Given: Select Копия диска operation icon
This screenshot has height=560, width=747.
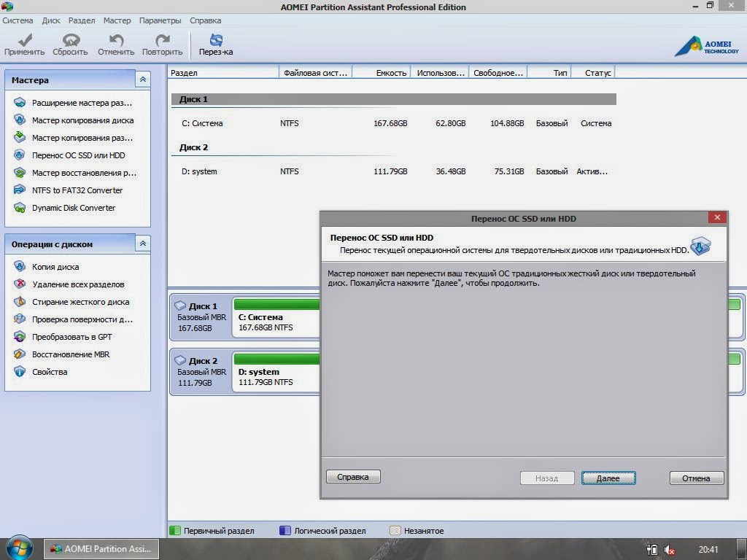Looking at the screenshot, I should [x=20, y=267].
